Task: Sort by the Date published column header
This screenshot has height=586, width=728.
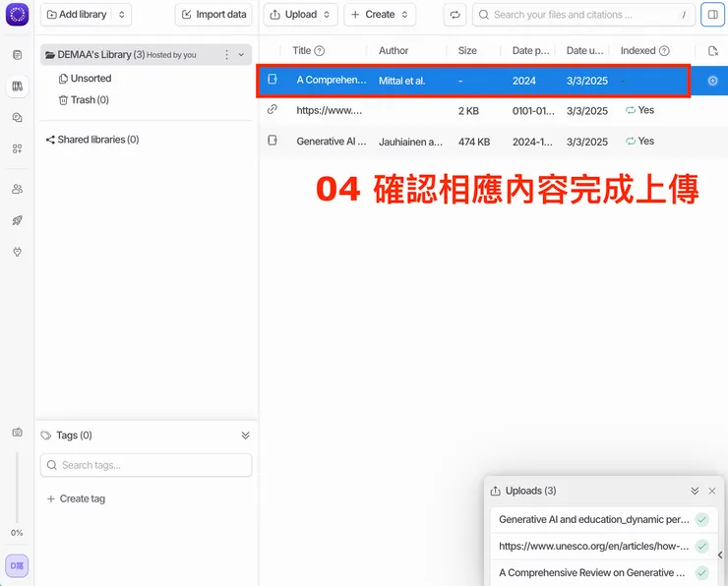Action: [x=530, y=50]
